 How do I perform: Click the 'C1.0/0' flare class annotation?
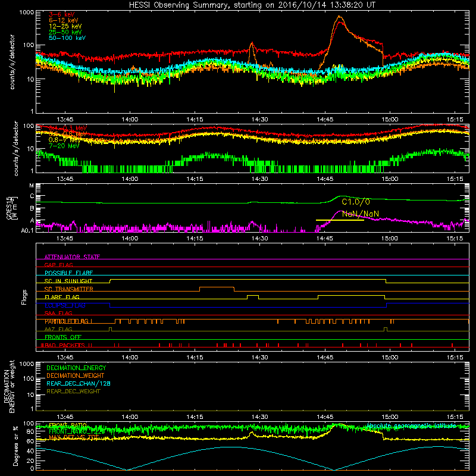coord(355,202)
